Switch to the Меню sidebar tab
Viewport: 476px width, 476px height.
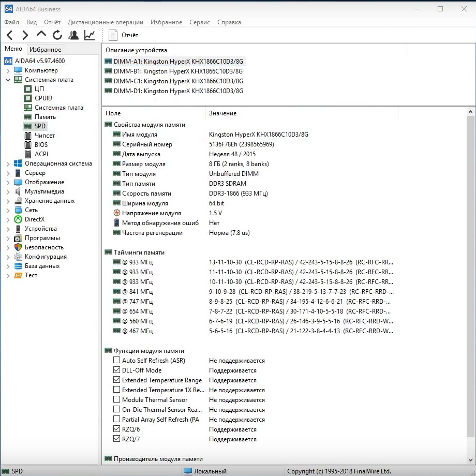tap(13, 49)
